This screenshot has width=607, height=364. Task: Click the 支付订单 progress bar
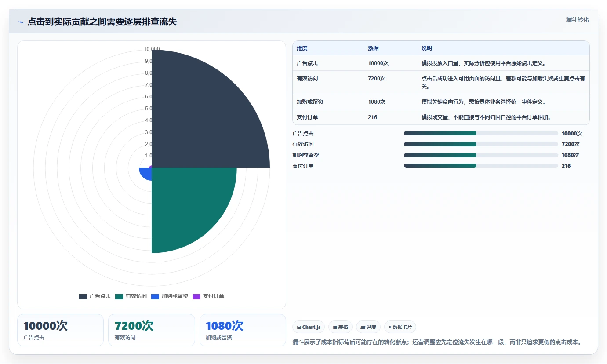(x=481, y=166)
